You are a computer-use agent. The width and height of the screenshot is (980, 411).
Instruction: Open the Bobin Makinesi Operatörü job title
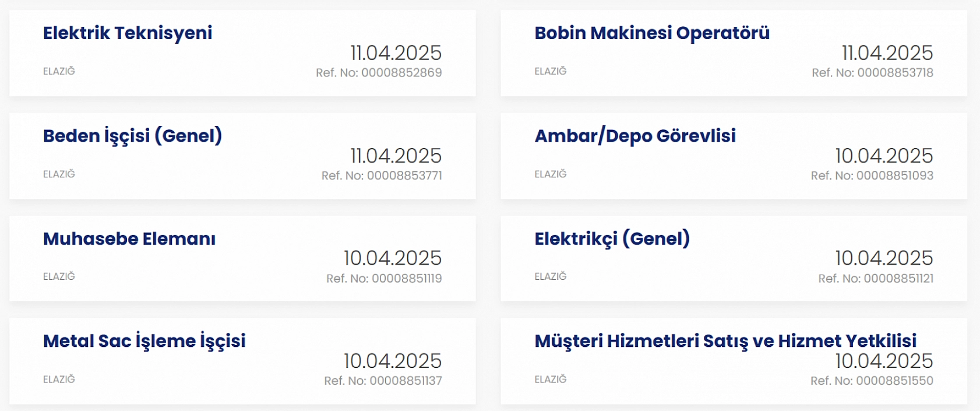point(652,33)
